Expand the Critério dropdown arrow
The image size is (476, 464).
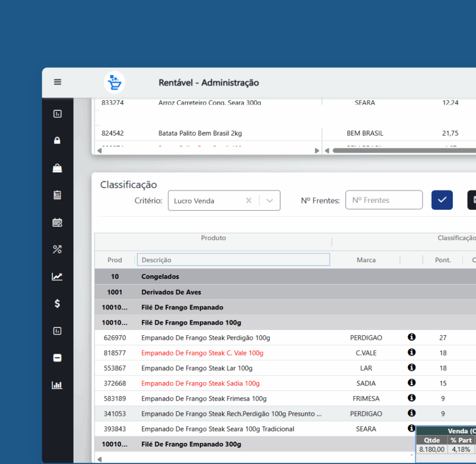point(270,201)
